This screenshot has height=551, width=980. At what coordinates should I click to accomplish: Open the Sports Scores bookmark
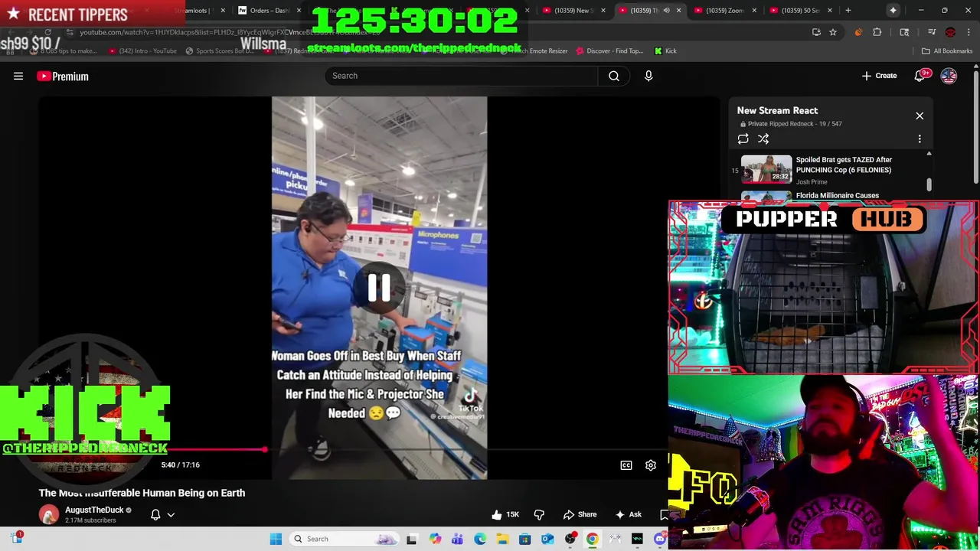(219, 51)
